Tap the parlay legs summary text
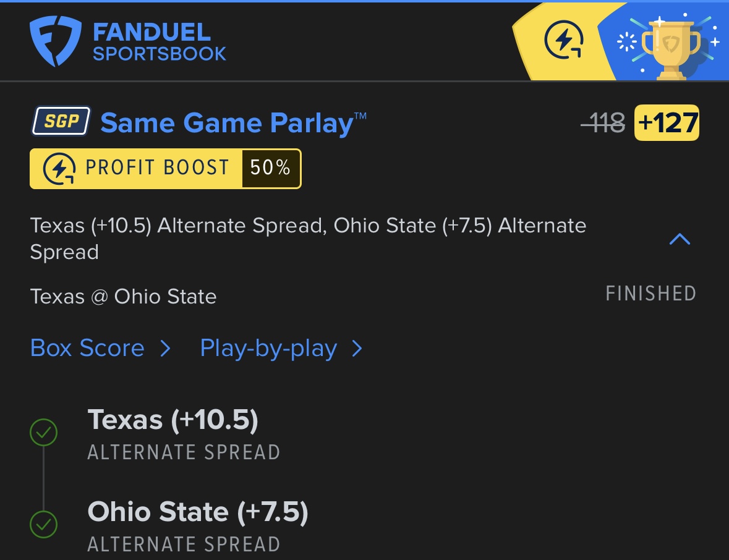Viewport: 729px width, 560px height. [x=308, y=239]
